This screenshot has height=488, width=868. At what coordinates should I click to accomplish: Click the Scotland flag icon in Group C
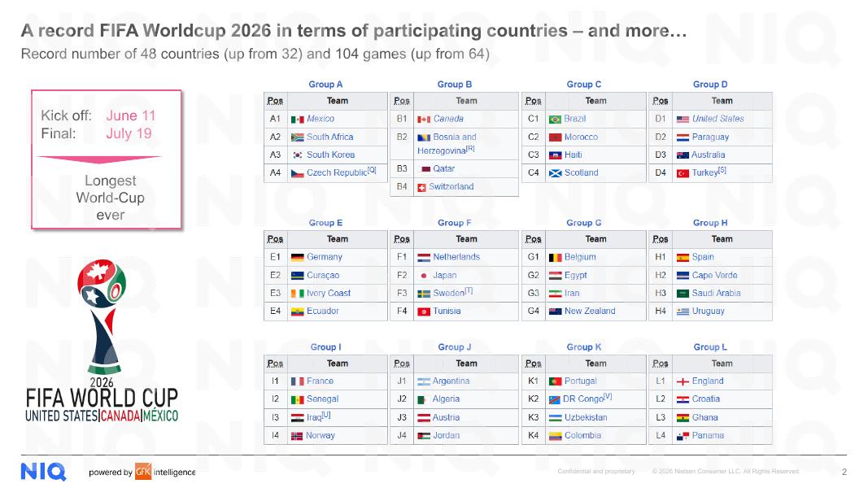(x=555, y=173)
